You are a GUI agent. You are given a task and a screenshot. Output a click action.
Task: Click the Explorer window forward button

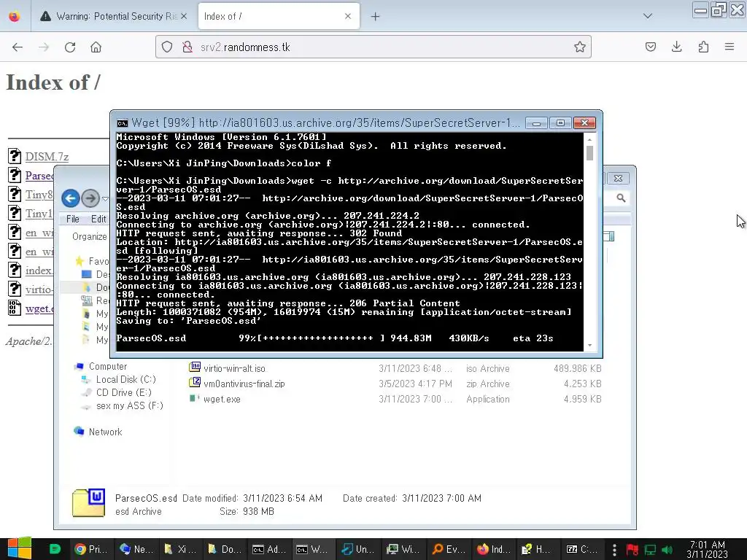coord(90,198)
